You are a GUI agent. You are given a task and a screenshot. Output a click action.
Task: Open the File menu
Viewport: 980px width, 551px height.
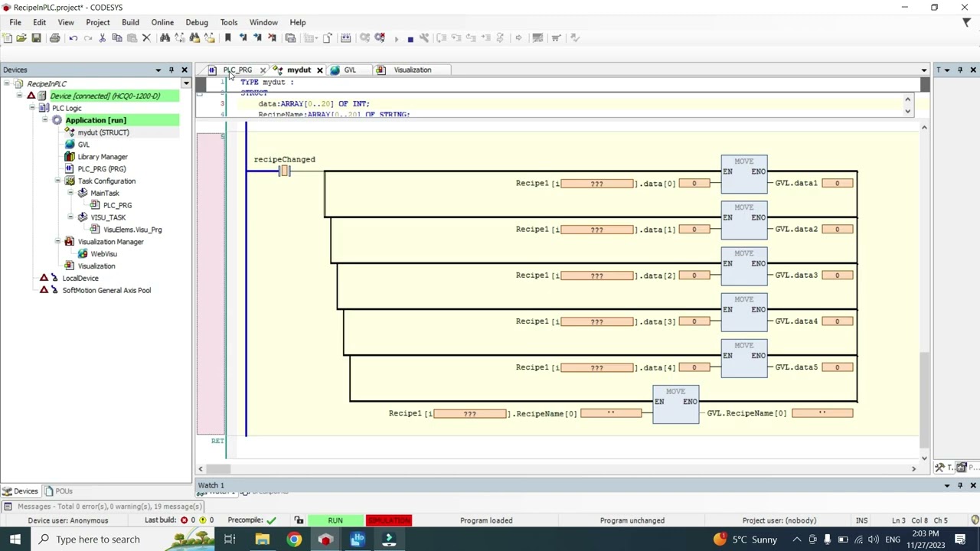tap(15, 22)
